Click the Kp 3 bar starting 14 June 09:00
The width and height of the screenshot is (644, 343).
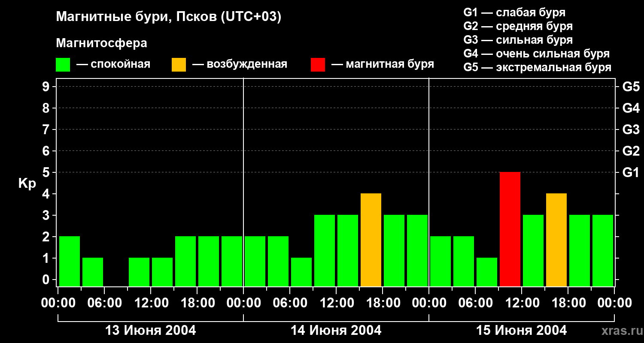325,251
